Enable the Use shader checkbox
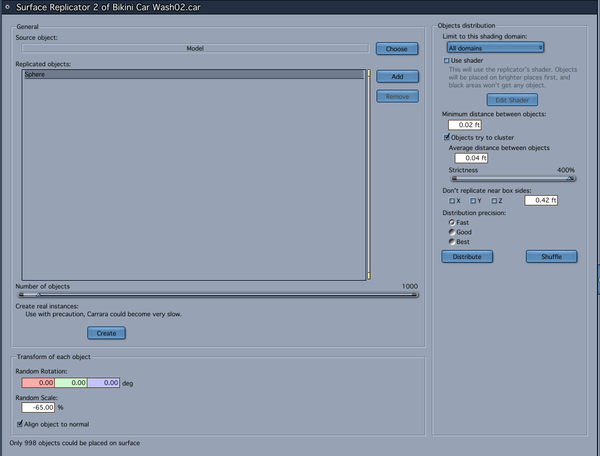 coord(446,60)
